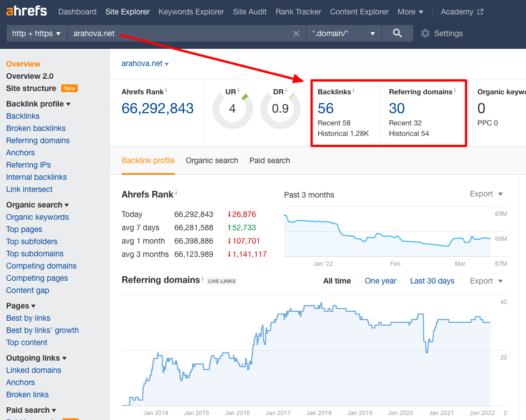
Task: Select One year range for Referring domains
Action: coord(380,281)
